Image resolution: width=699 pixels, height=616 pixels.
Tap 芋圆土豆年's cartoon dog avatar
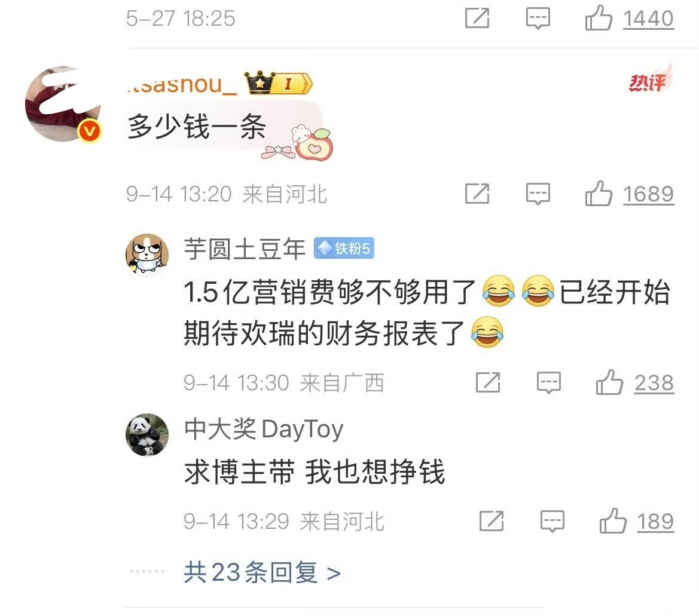pyautogui.click(x=147, y=254)
